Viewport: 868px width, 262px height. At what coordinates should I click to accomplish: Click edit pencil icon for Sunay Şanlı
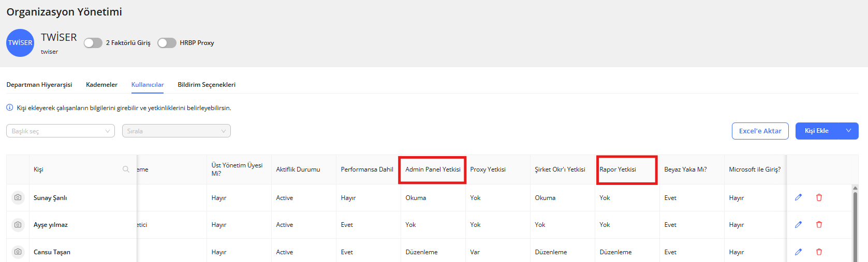(x=798, y=197)
